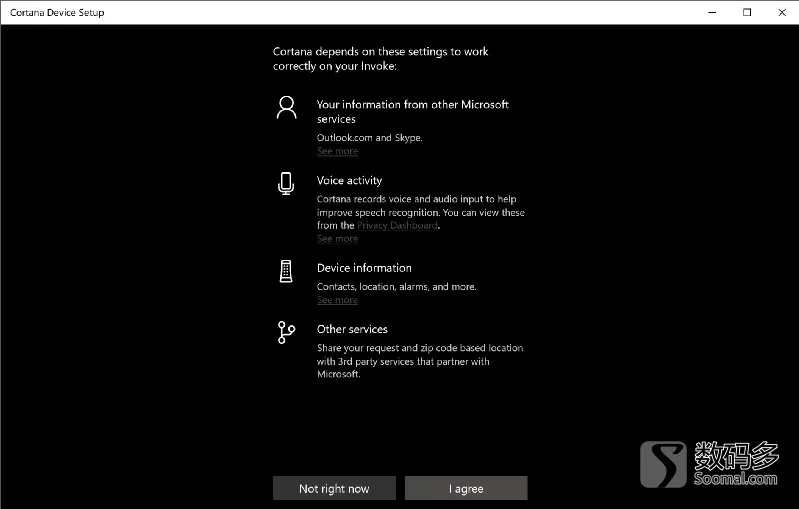Maximize the Cortana Device Setup window
The image size is (799, 509).
pos(747,12)
